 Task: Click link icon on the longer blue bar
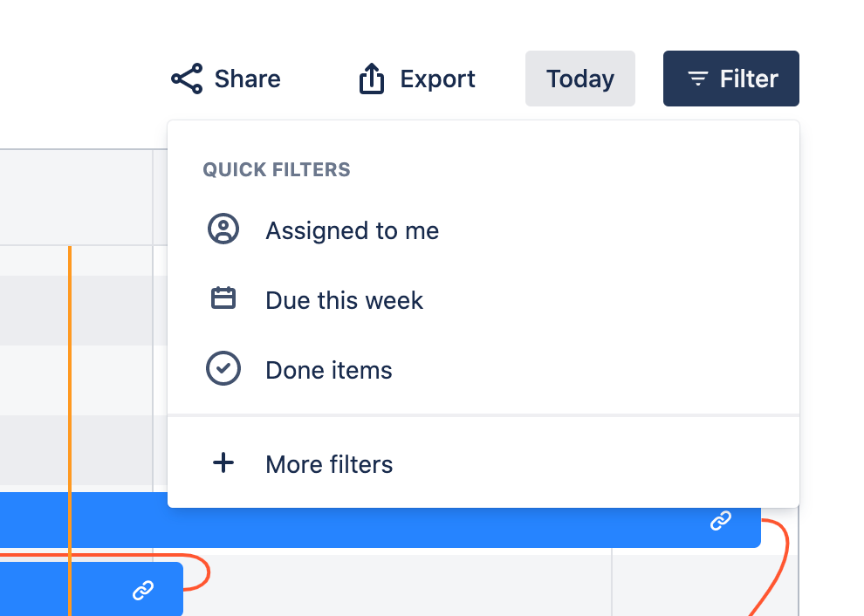[720, 521]
